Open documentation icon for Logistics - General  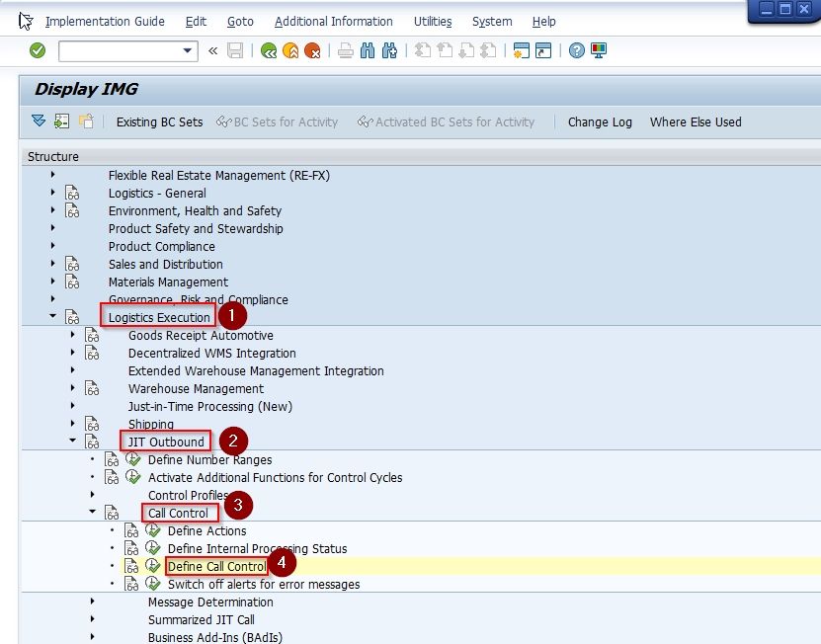(x=72, y=193)
